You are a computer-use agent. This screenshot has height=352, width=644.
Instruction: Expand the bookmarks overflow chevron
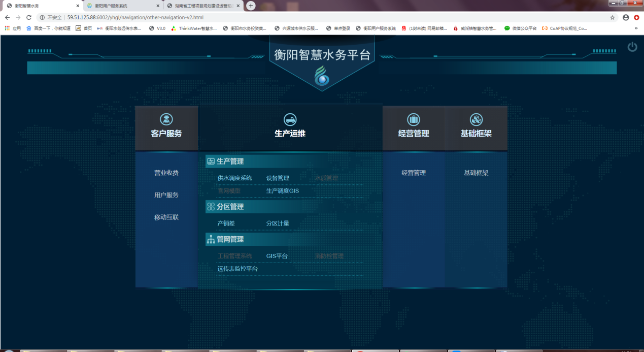[636, 28]
